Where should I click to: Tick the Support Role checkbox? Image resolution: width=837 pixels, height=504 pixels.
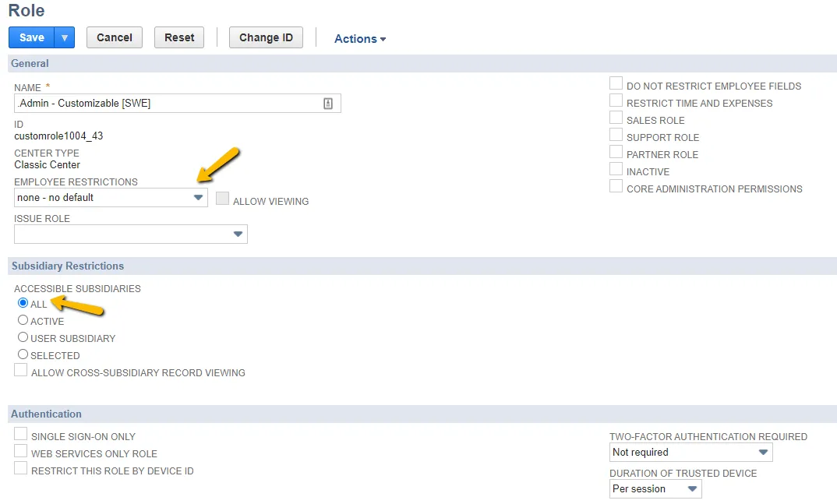616,135
